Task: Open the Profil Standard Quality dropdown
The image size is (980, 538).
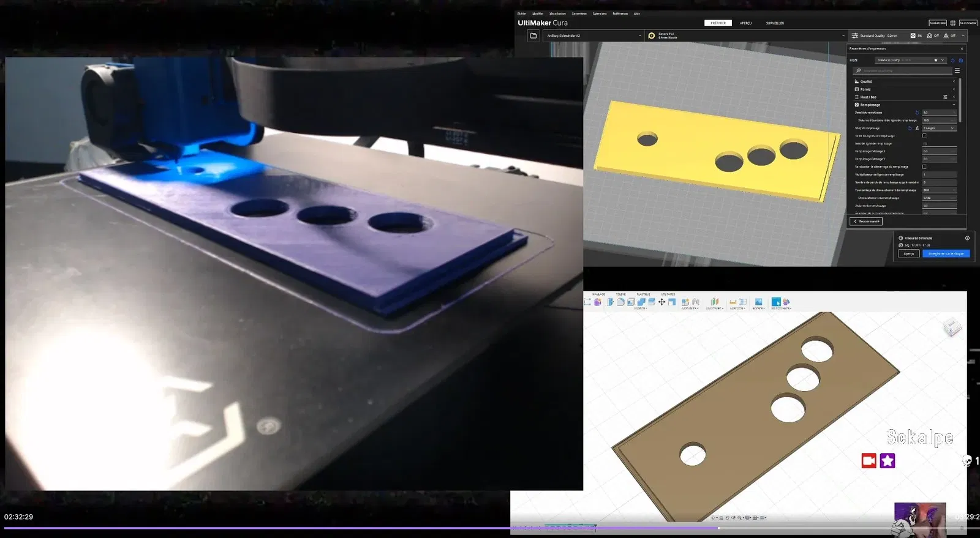Action: tap(911, 60)
